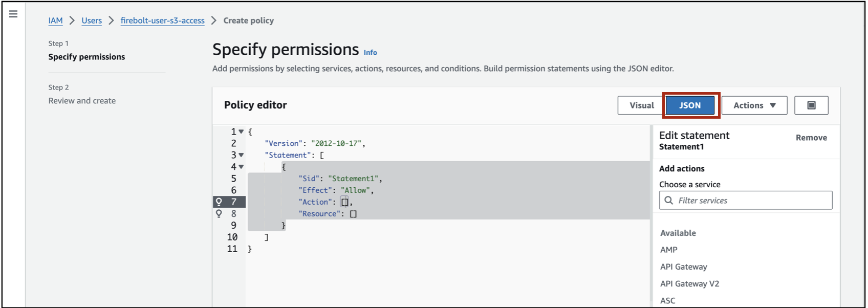
Task: Click the search icon in Filter services
Action: [669, 201]
